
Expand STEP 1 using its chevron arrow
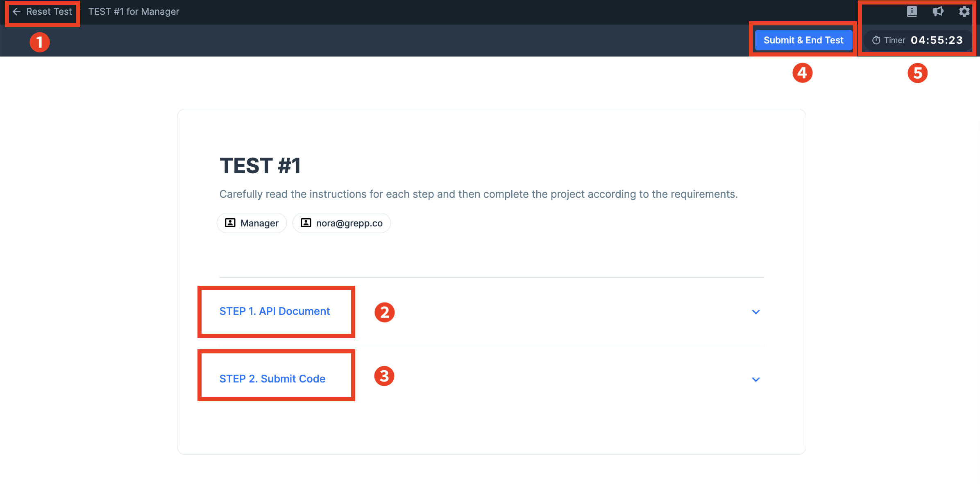click(755, 312)
